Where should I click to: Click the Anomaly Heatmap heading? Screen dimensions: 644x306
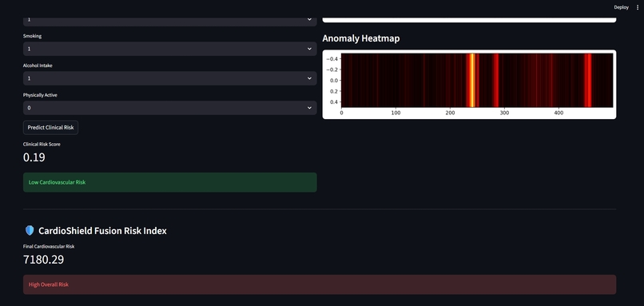[360, 38]
